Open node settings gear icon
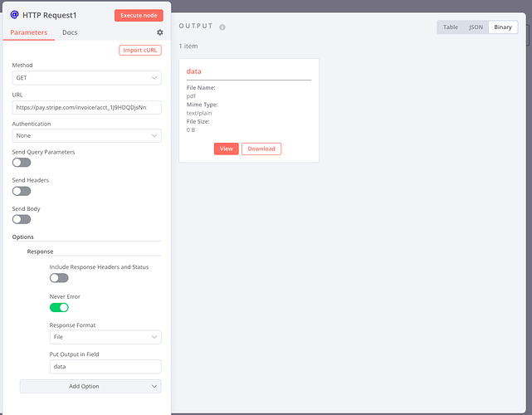This screenshot has height=415, width=532. [160, 32]
